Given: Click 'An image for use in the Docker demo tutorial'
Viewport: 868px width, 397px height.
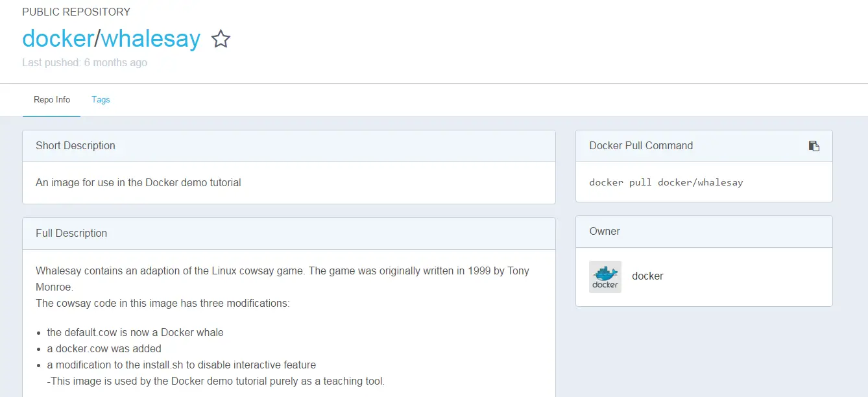Looking at the screenshot, I should pos(138,183).
